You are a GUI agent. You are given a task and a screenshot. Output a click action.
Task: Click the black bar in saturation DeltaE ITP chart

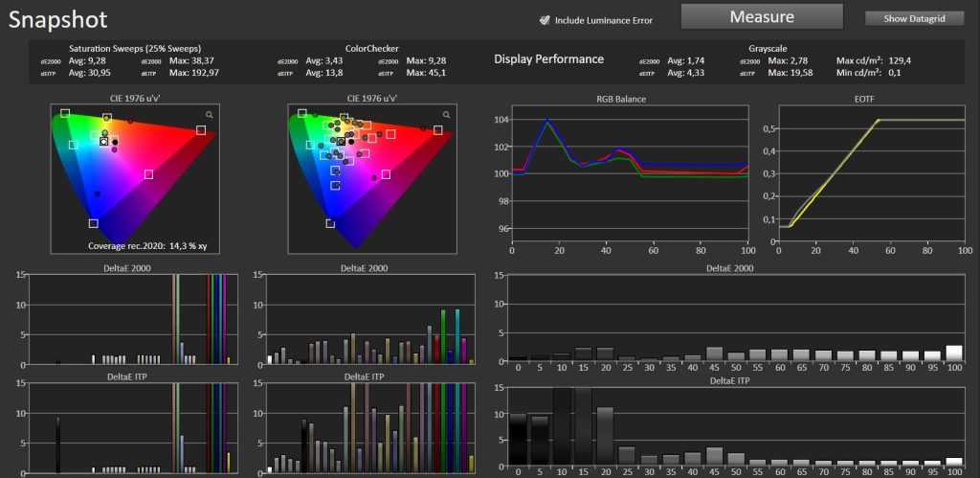(x=58, y=445)
